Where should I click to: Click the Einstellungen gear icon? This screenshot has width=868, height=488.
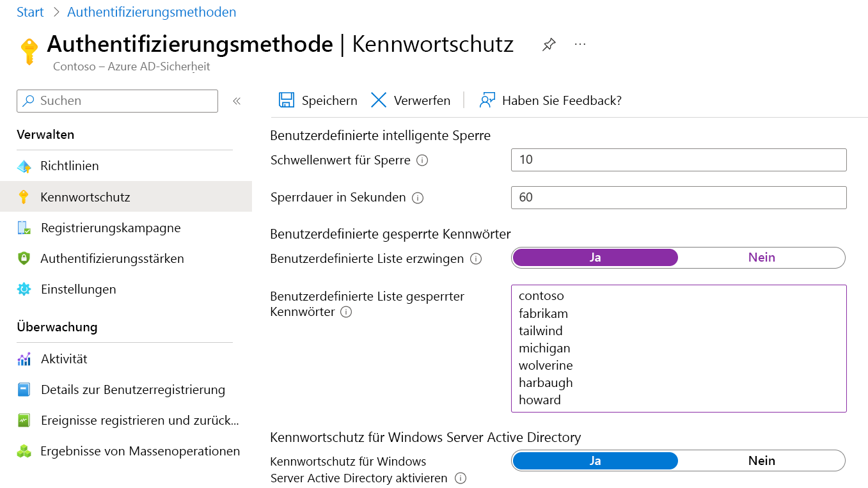click(x=24, y=289)
